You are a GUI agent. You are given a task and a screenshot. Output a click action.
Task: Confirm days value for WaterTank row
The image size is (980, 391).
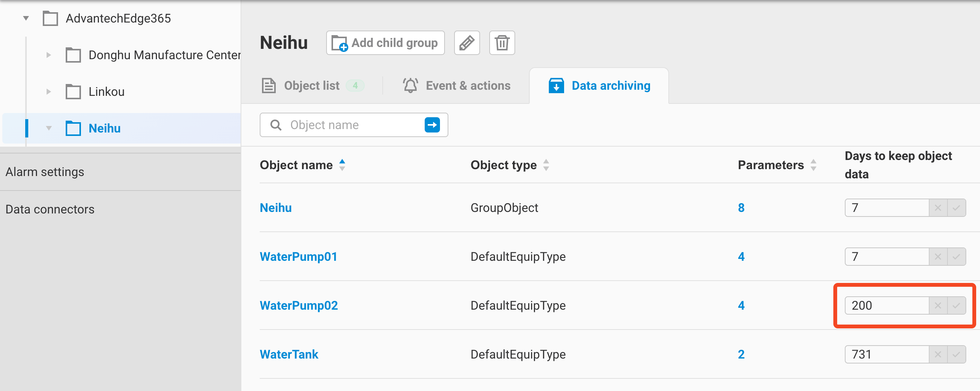956,354
